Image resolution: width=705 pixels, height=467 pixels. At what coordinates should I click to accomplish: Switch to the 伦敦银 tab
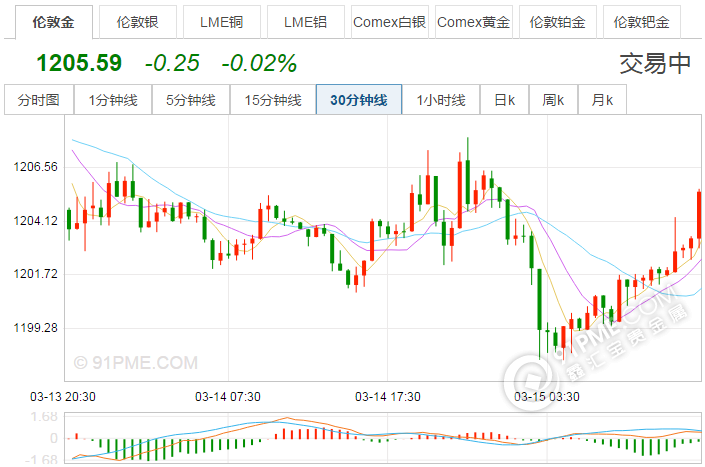click(138, 22)
